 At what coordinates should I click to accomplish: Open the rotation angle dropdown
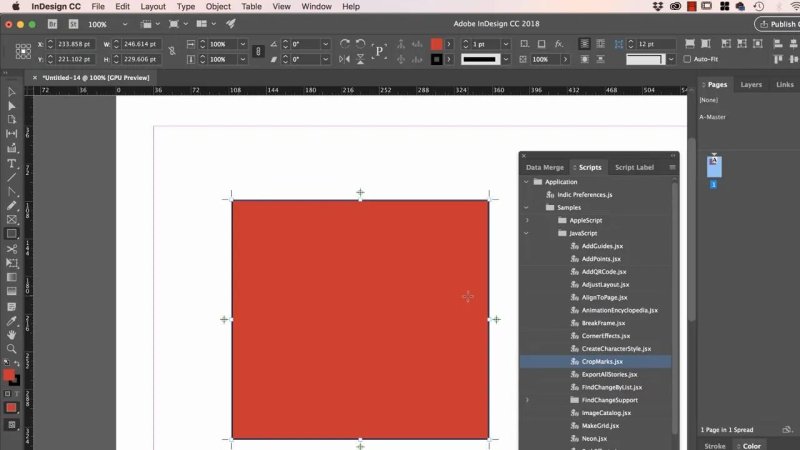coord(326,44)
